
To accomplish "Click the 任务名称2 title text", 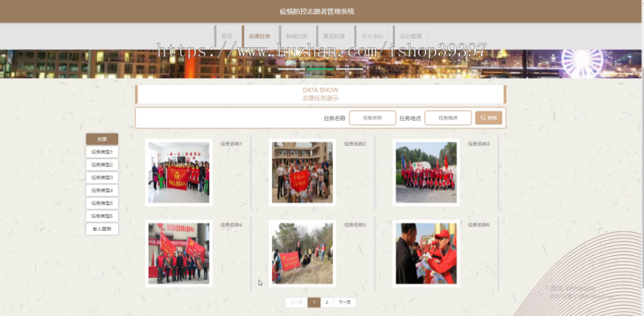I will tap(355, 144).
